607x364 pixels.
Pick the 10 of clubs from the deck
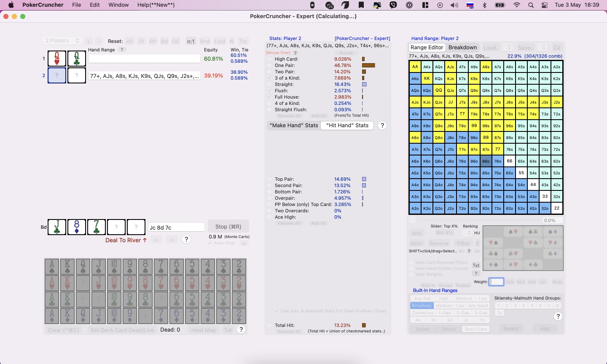click(x=114, y=300)
